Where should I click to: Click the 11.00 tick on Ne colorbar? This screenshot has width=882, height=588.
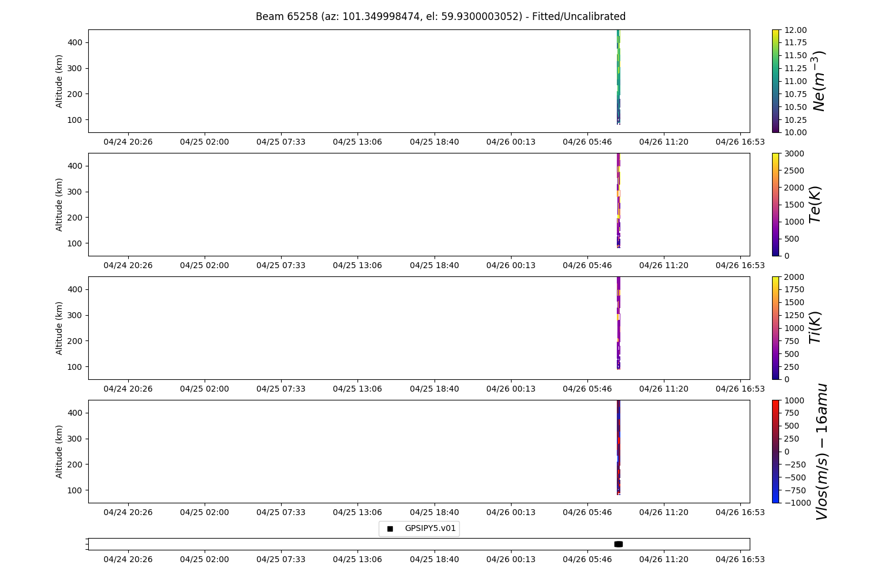[795, 81]
